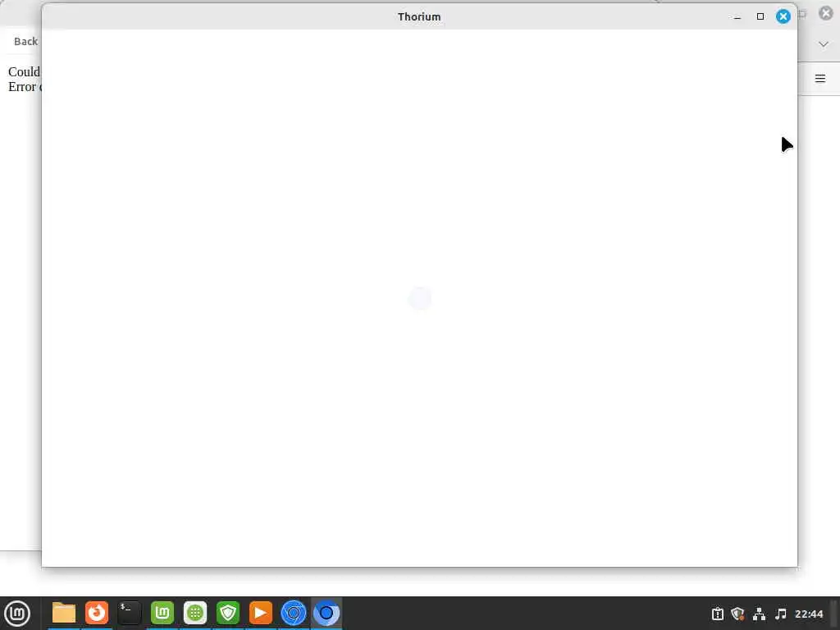Open the green Mint app in taskbar
This screenshot has height=630, width=840.
click(x=162, y=613)
